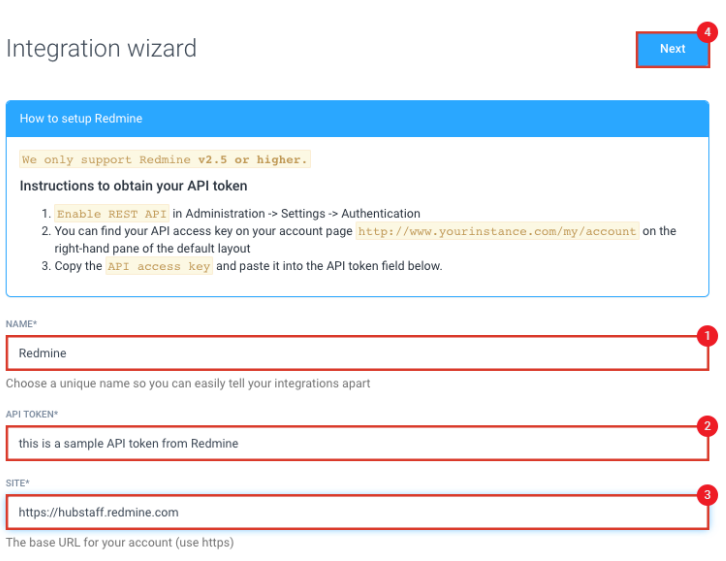Click the API TOKEN* field label

(31, 414)
